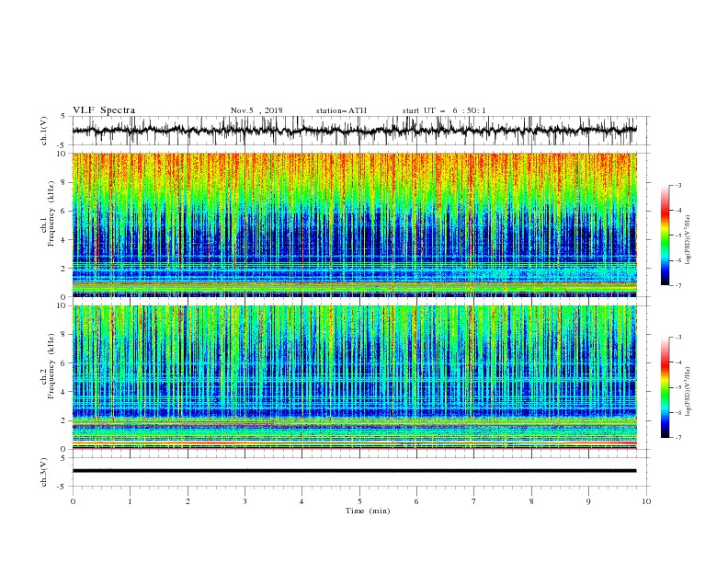Click the "ch.3(V)" axis label

(44, 473)
